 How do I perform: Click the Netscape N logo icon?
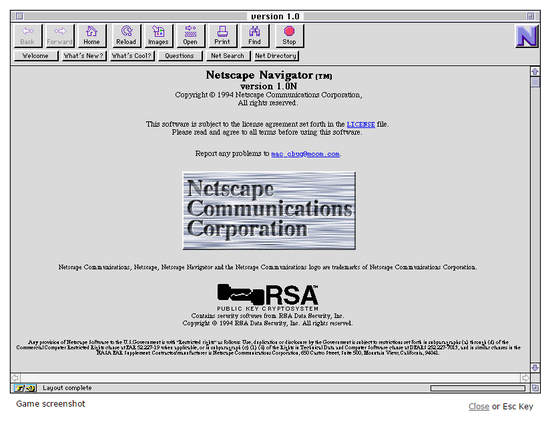527,36
